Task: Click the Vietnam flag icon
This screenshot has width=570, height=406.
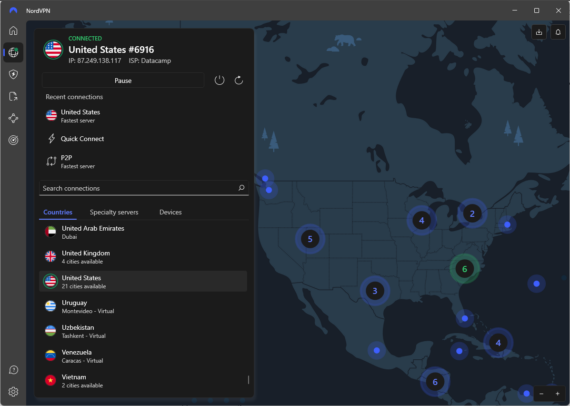Action: tap(50, 380)
